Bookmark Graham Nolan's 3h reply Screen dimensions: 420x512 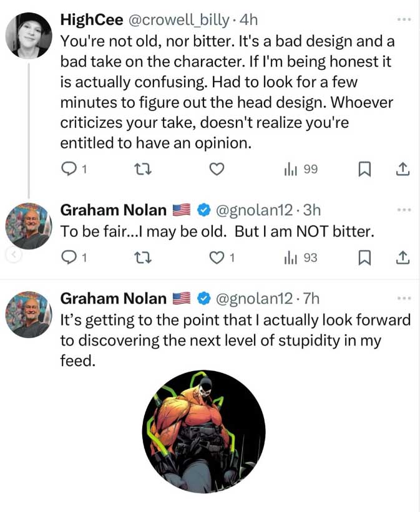(365, 256)
